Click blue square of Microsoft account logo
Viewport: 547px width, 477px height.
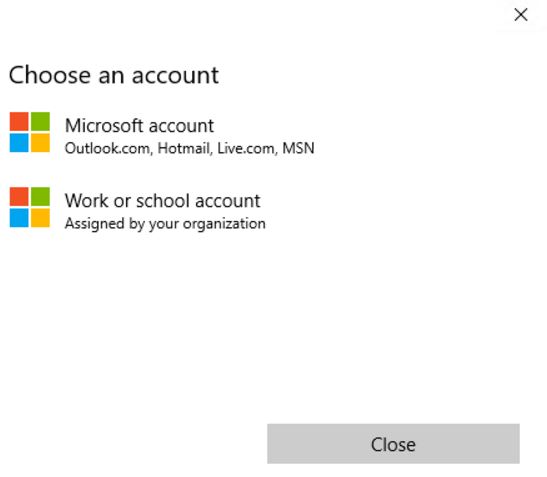coord(19,143)
